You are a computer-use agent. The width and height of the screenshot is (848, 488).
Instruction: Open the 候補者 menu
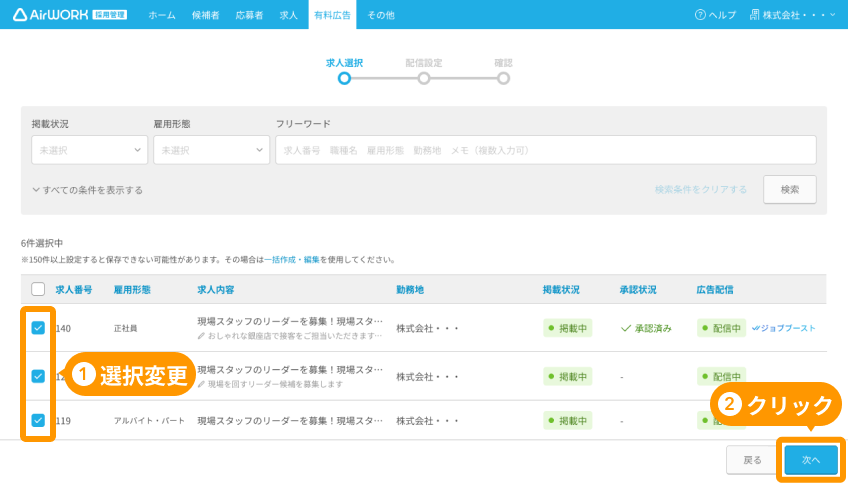206,15
